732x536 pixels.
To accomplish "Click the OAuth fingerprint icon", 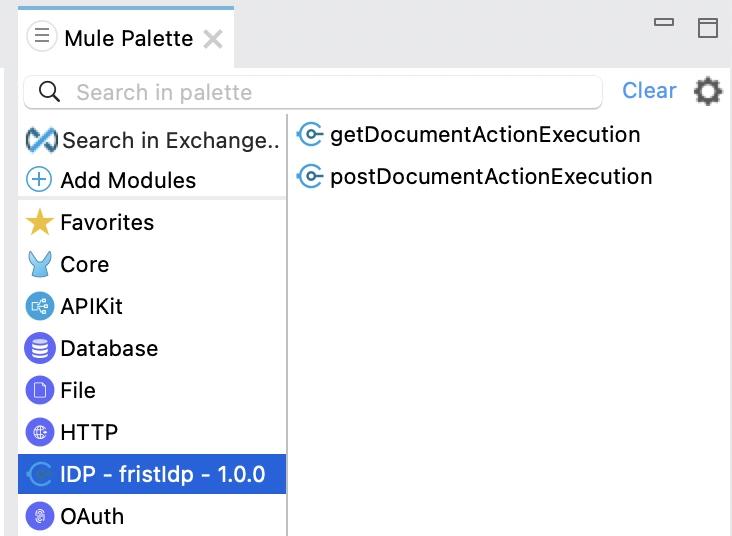I will coord(39,516).
